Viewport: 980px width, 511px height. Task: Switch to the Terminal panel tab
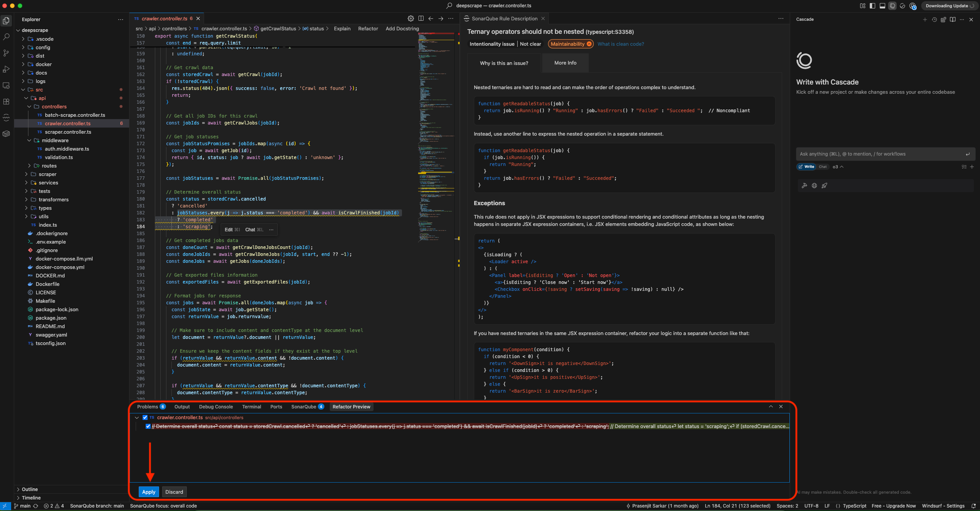point(251,406)
